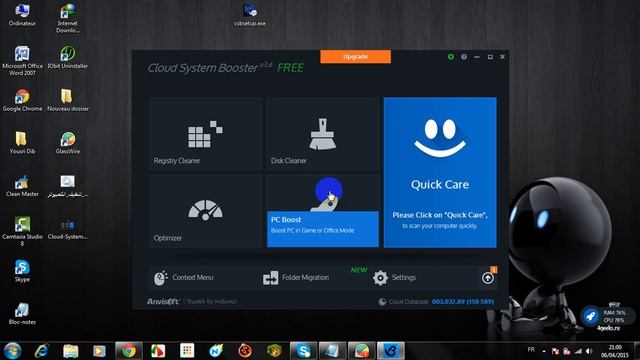The width and height of the screenshot is (640, 360).
Task: Click the Cloud Database version link
Action: [x=463, y=302]
